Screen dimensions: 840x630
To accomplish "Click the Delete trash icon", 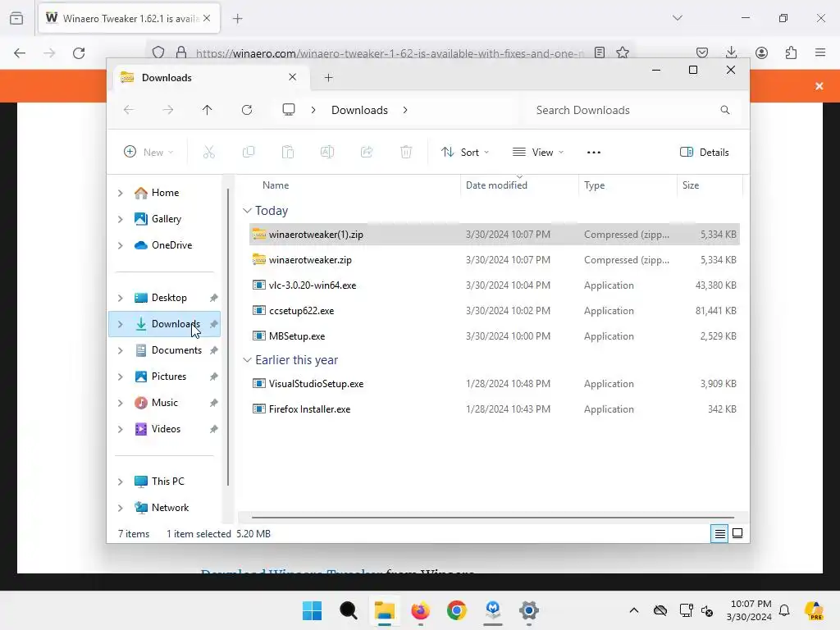I will pos(406,152).
